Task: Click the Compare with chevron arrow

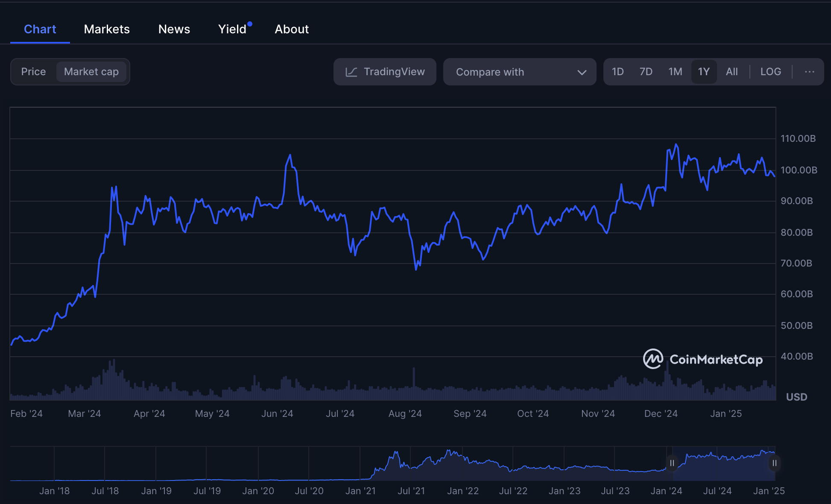Action: pos(582,72)
